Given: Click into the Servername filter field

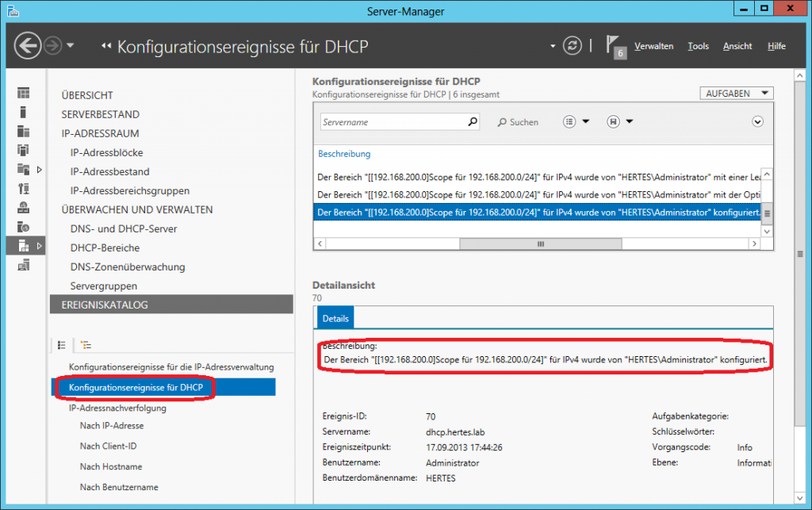Looking at the screenshot, I should (x=393, y=122).
